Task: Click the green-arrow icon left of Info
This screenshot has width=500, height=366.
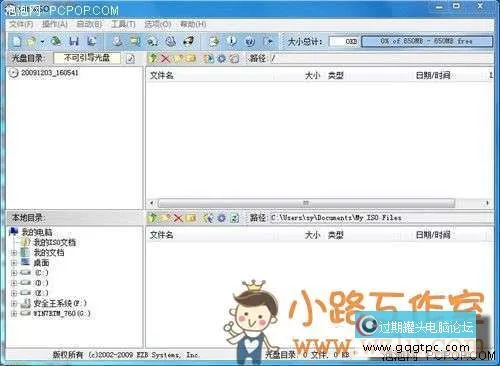Action: click(214, 41)
